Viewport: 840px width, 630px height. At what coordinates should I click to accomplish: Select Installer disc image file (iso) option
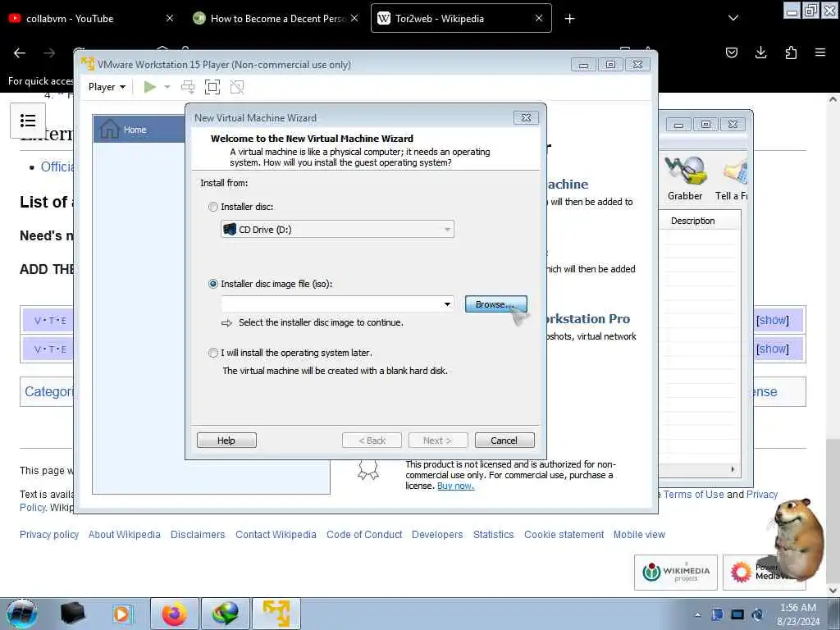coord(213,284)
